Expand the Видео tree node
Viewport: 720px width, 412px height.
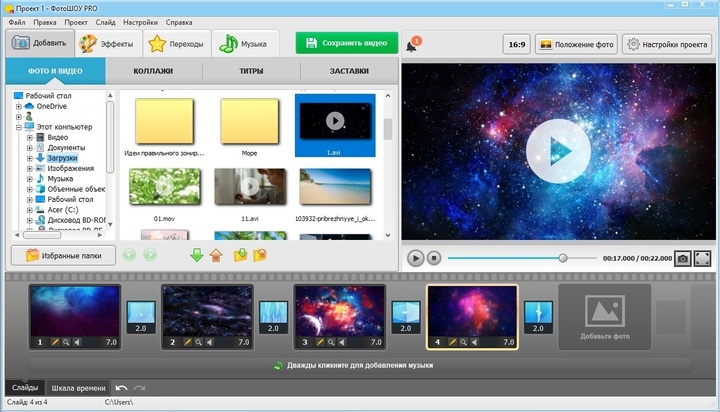29,137
